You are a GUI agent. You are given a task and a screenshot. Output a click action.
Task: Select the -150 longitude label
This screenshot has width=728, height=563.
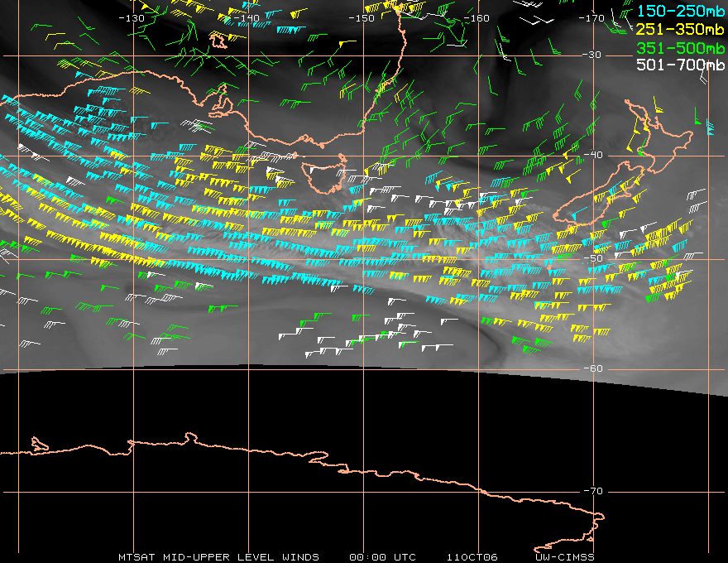click(362, 18)
